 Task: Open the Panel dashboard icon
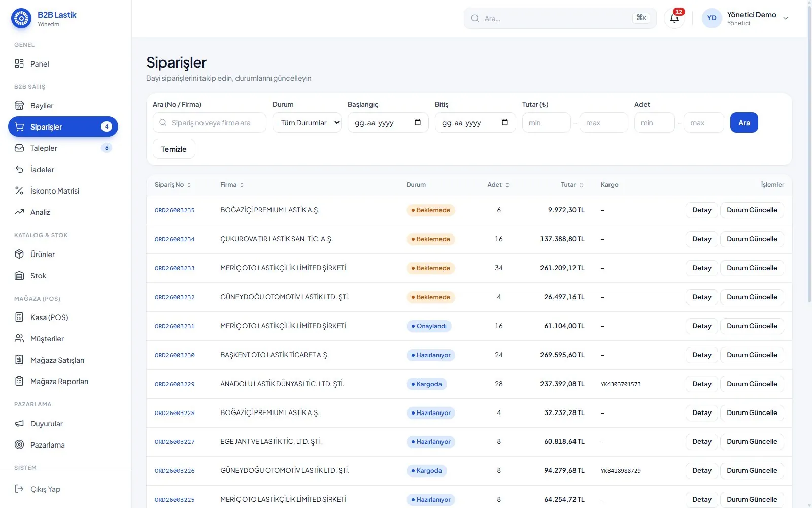(19, 63)
